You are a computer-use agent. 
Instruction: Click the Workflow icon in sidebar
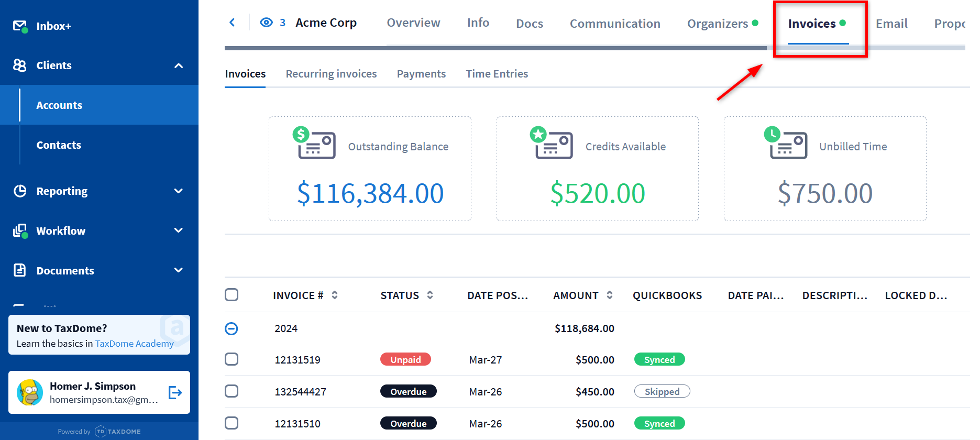tap(20, 231)
